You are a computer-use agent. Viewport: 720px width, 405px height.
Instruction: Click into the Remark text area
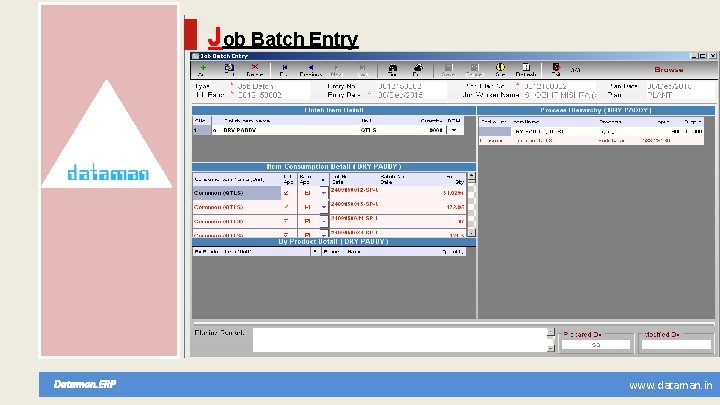coord(400,340)
